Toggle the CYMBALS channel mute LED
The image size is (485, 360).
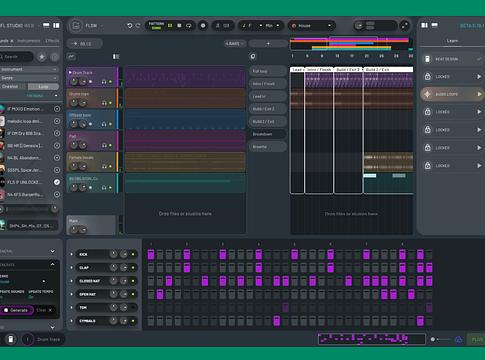[x=133, y=321]
